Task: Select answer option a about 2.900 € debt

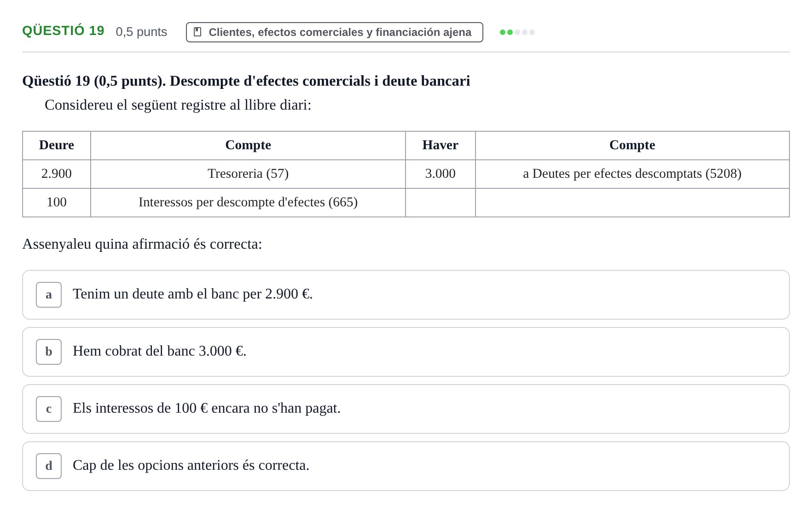Action: tap(406, 295)
